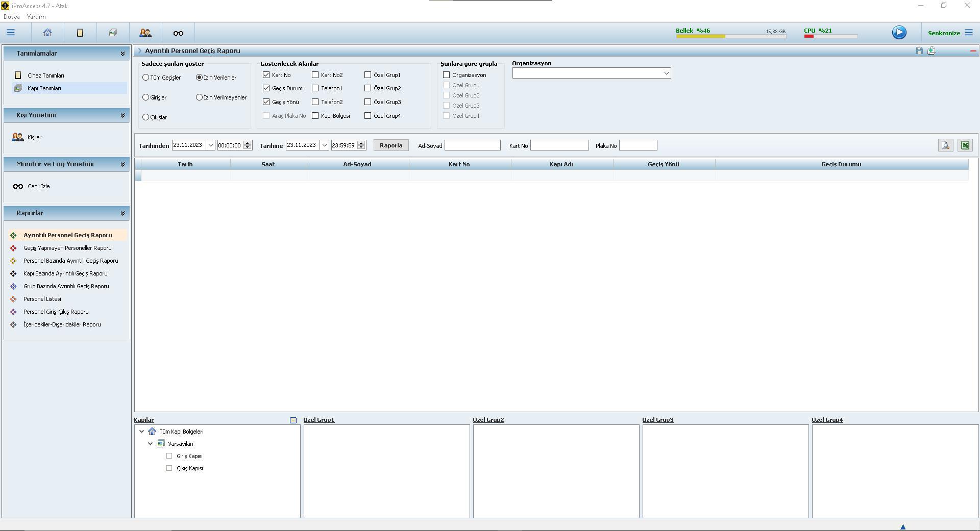Open the Yardım menu

36,17
